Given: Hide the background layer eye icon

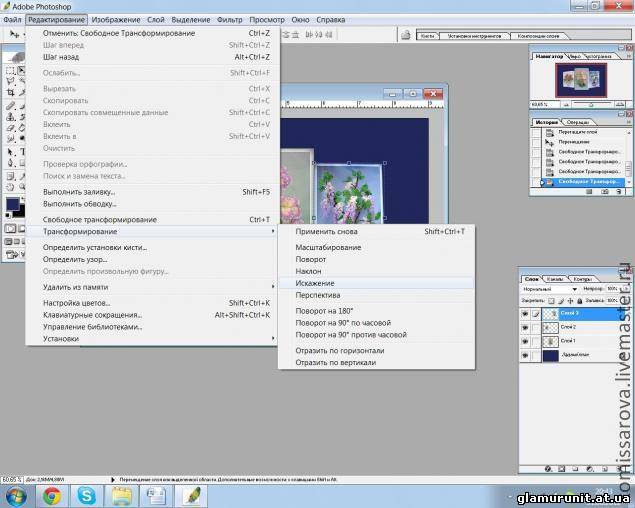Looking at the screenshot, I should pos(525,355).
